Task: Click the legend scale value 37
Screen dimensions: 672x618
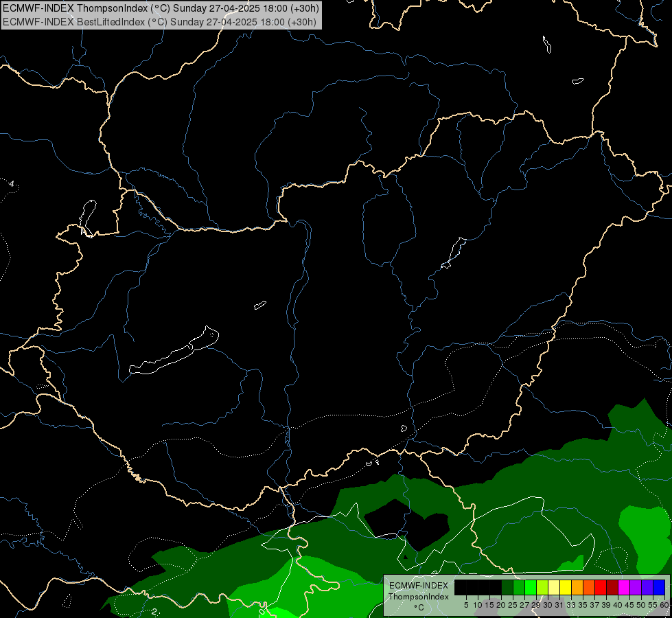Action: pos(594,605)
